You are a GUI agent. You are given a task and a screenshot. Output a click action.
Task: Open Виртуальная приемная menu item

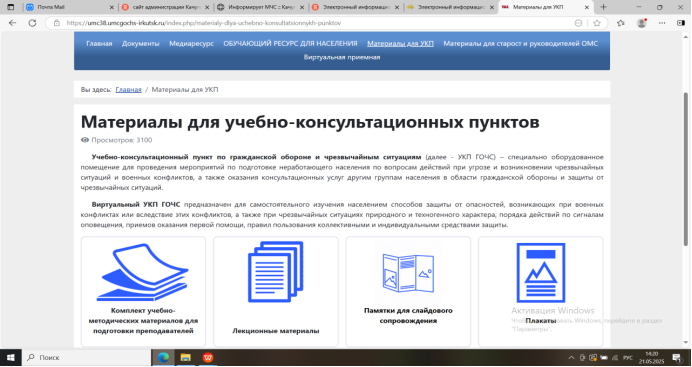(x=342, y=57)
